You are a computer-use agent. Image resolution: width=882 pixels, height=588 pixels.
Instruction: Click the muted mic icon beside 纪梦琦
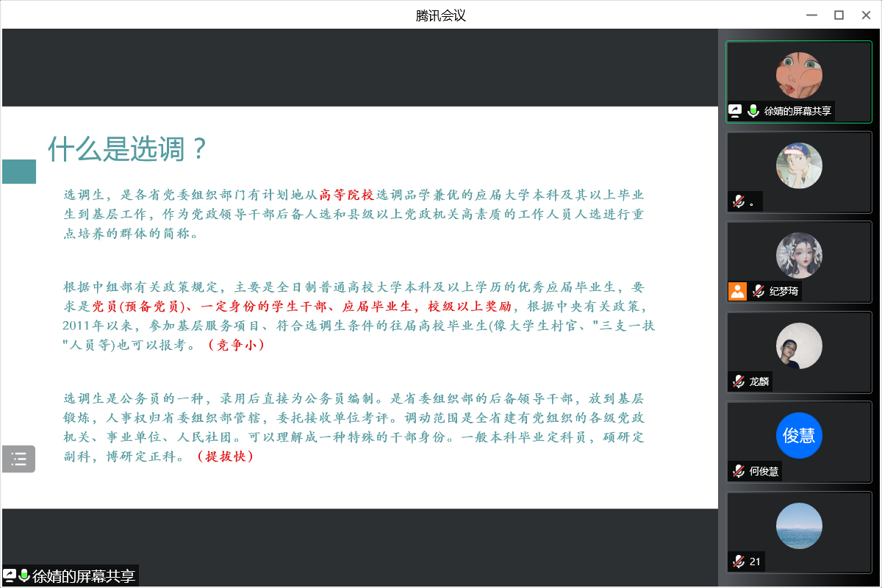click(x=758, y=291)
